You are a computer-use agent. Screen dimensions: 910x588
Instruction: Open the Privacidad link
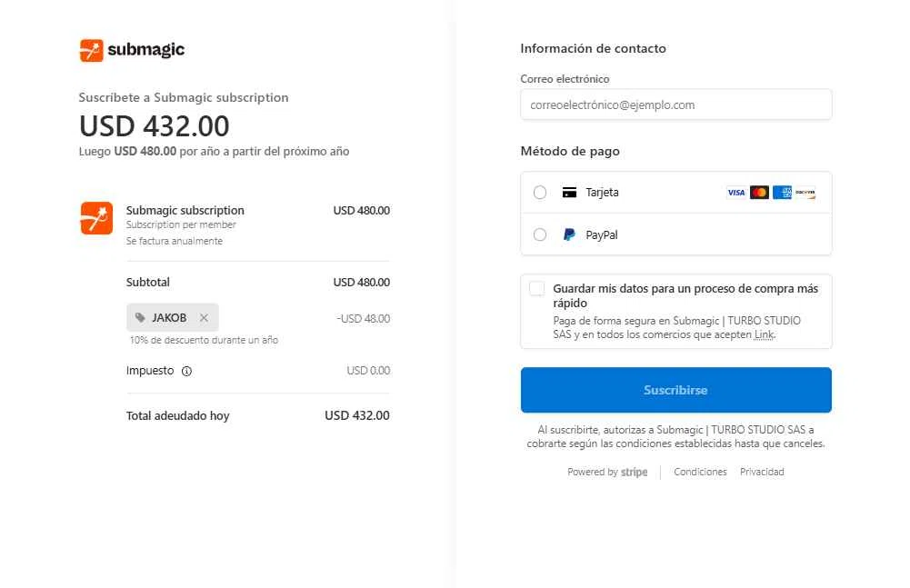(762, 473)
